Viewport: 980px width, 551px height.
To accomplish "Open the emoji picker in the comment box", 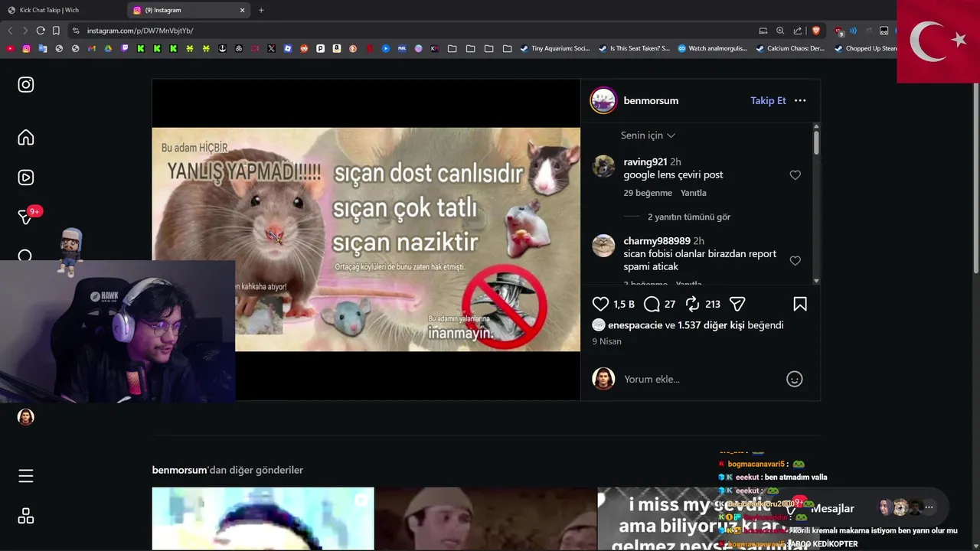I will tap(795, 379).
